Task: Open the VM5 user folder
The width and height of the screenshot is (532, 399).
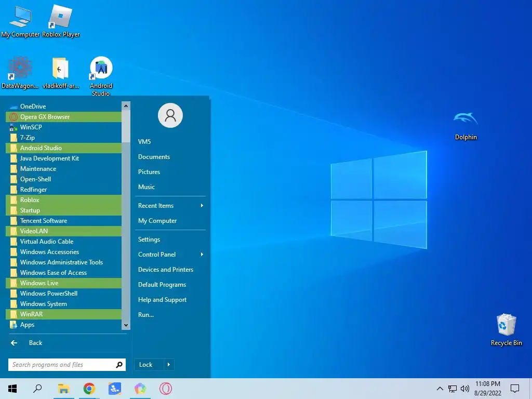Action: [170, 142]
